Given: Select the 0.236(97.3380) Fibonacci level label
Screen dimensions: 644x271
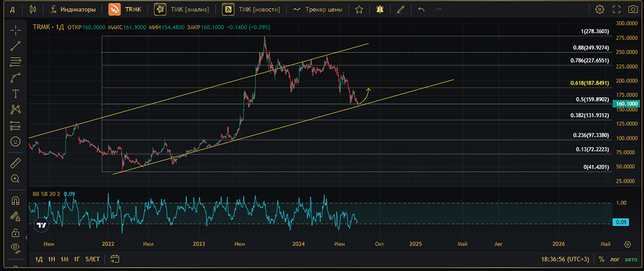Looking at the screenshot, I should [591, 135].
